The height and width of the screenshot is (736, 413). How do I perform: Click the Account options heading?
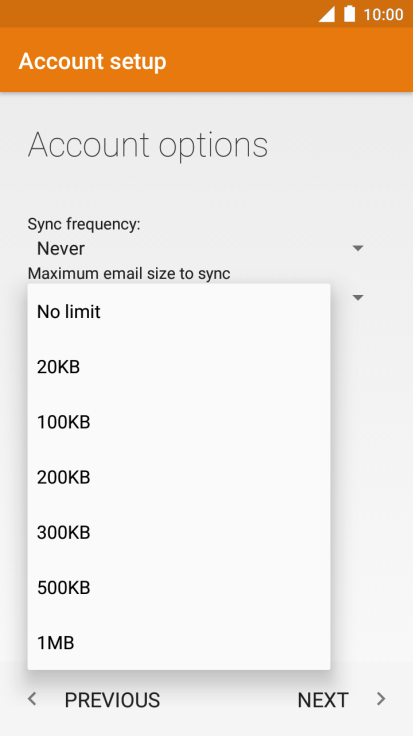[148, 145]
